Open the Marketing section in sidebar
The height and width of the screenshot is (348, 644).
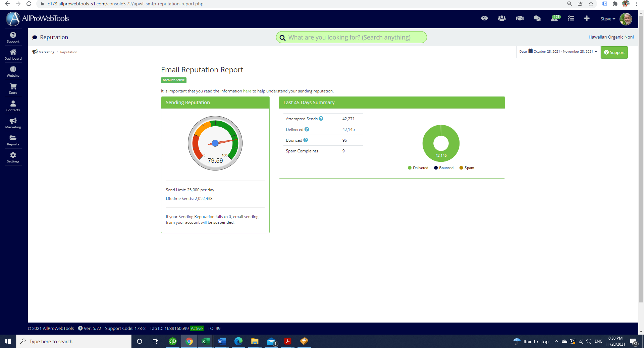click(13, 123)
